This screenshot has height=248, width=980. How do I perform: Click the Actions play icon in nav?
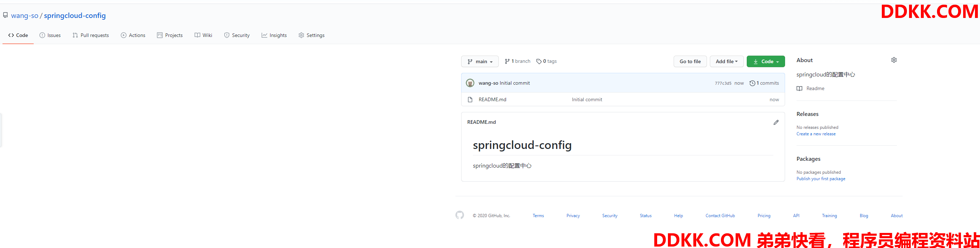coord(124,35)
